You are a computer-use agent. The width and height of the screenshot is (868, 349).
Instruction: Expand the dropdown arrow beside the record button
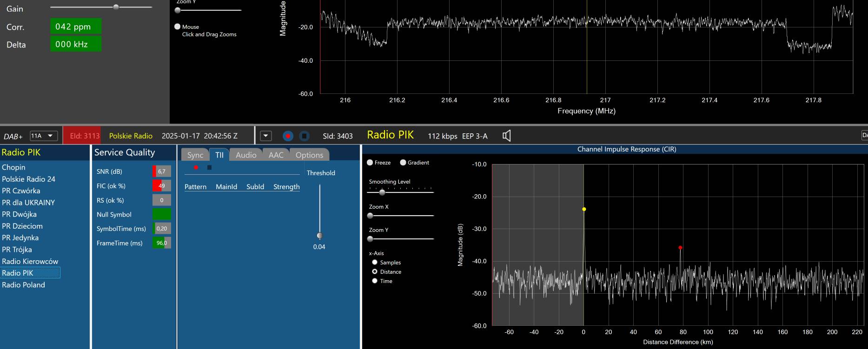pos(265,136)
